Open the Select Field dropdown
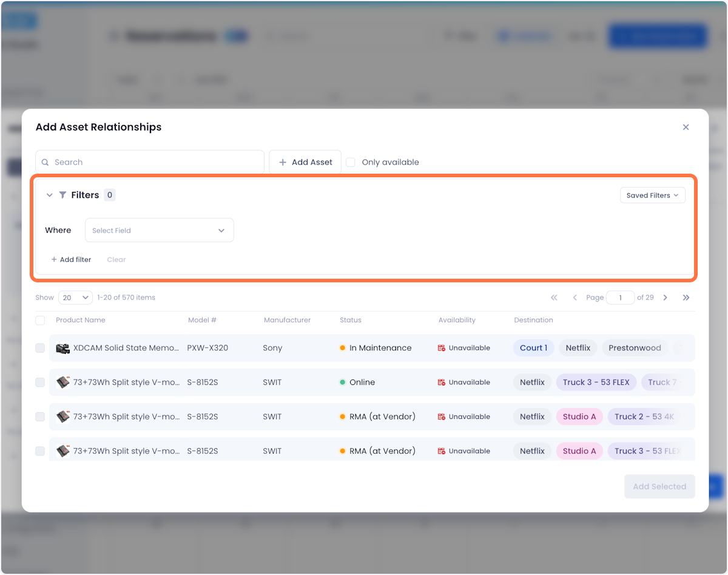728x575 pixels. tap(160, 230)
